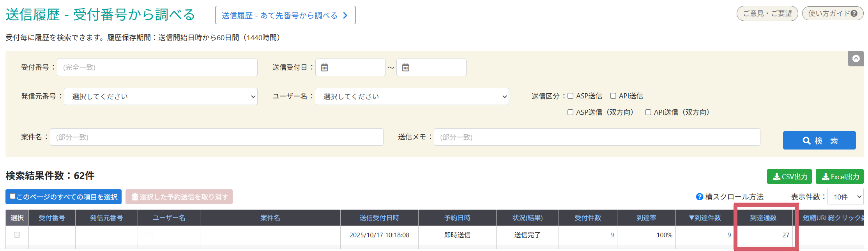Collapse the search panel with up-chevron icon
Viewport: 868px width, 251px height.
pos(856,59)
